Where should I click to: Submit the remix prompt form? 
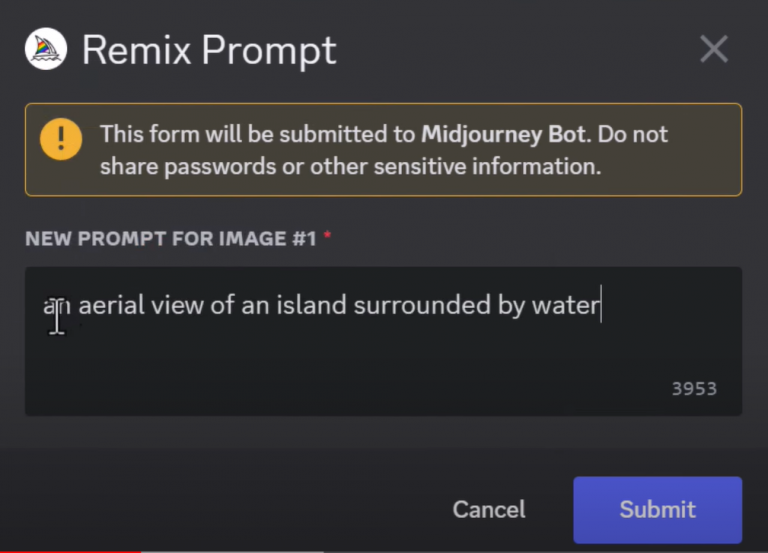click(657, 509)
